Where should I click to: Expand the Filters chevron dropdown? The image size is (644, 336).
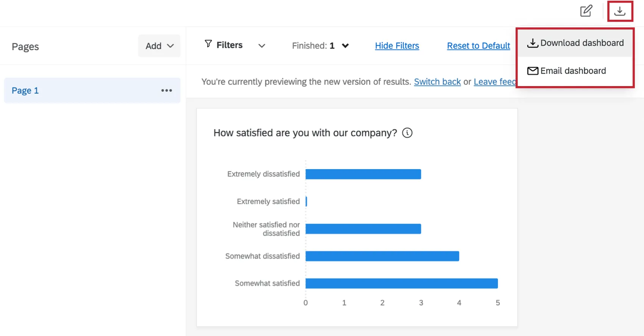click(x=261, y=46)
